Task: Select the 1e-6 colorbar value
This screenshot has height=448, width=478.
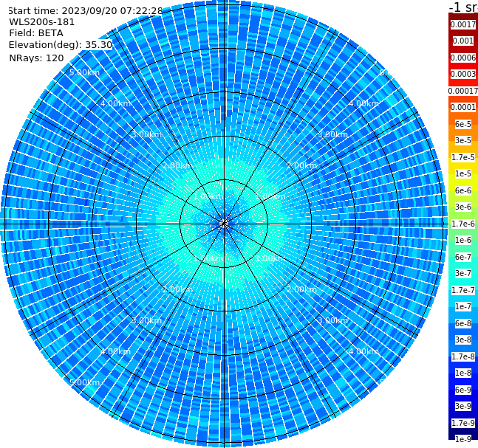Action: (463, 240)
